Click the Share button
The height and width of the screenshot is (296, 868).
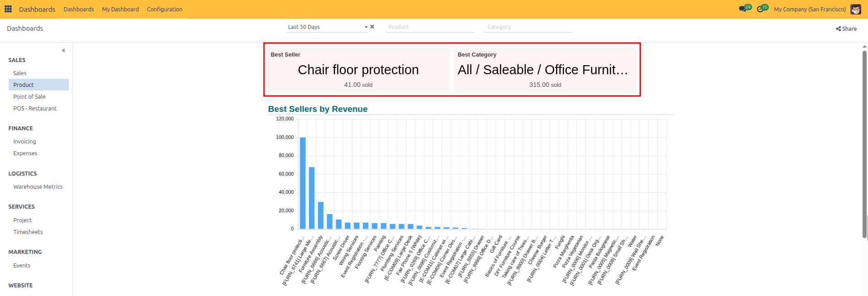tap(846, 29)
